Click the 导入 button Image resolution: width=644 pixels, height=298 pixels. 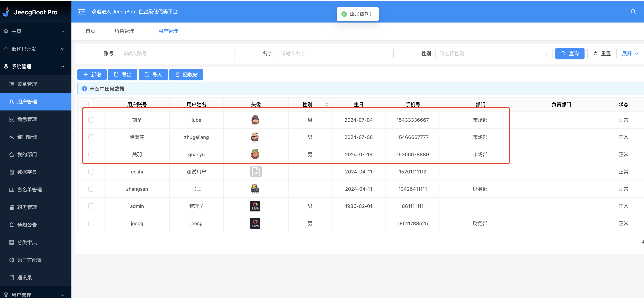(153, 75)
